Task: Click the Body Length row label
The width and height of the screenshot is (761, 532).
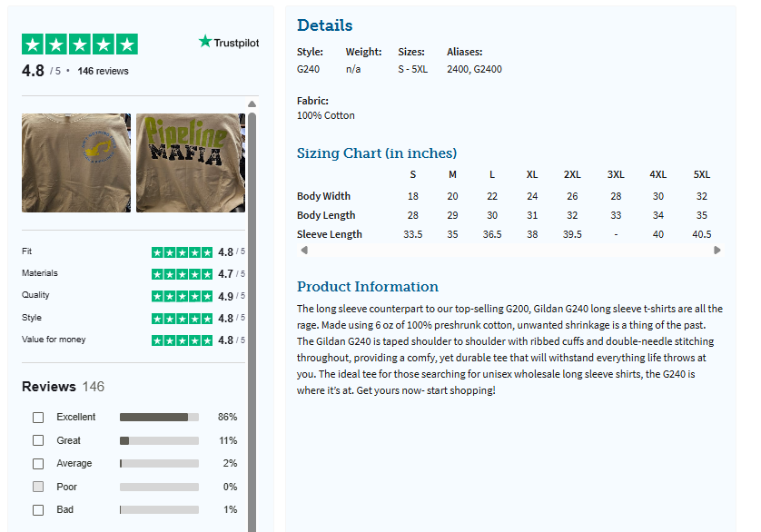Action: coord(326,215)
